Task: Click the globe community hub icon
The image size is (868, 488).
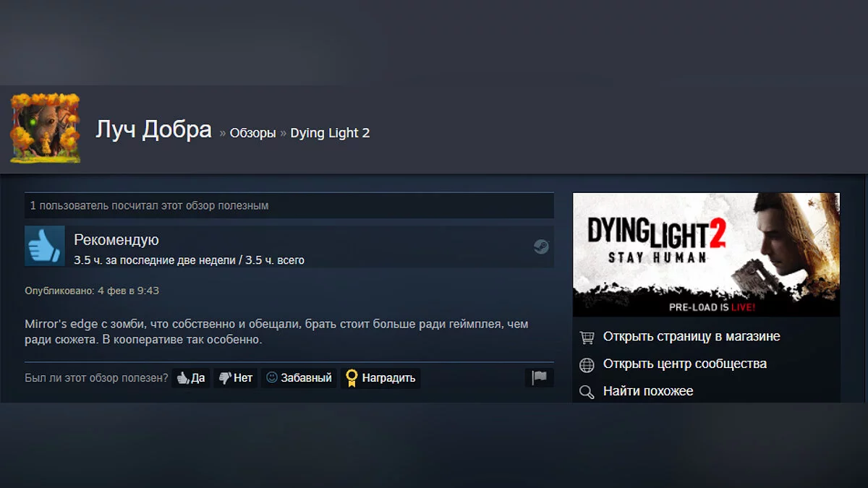Action: (587, 364)
